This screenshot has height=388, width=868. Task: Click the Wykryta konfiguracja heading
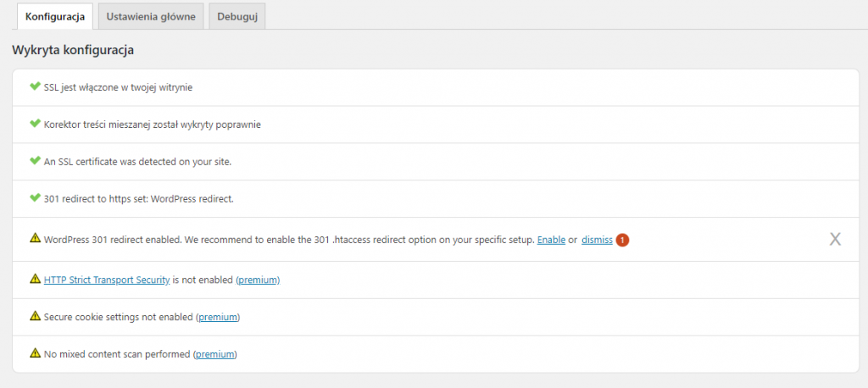(73, 50)
